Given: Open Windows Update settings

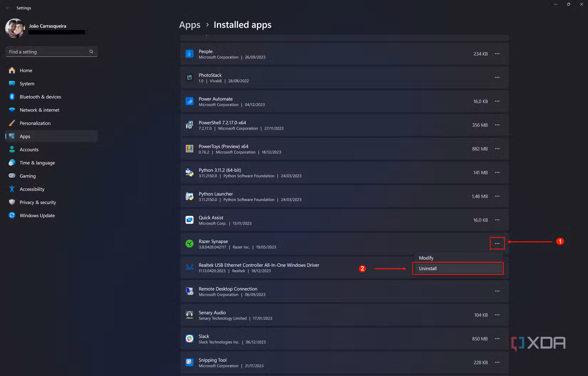Looking at the screenshot, I should tap(37, 215).
